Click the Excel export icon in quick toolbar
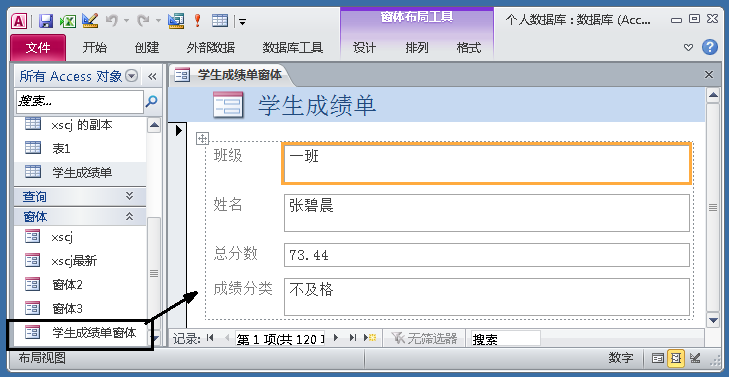This screenshot has width=729, height=377. (x=69, y=20)
